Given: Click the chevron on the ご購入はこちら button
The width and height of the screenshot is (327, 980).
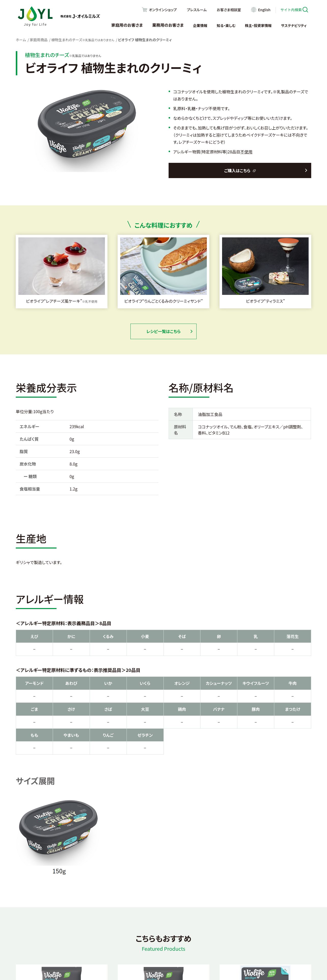Looking at the screenshot, I should point(306,170).
